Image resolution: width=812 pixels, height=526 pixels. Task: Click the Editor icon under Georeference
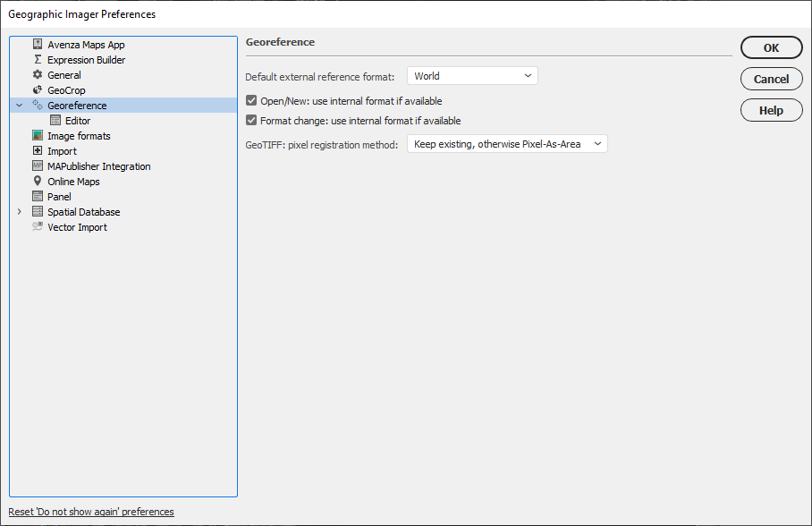point(55,120)
